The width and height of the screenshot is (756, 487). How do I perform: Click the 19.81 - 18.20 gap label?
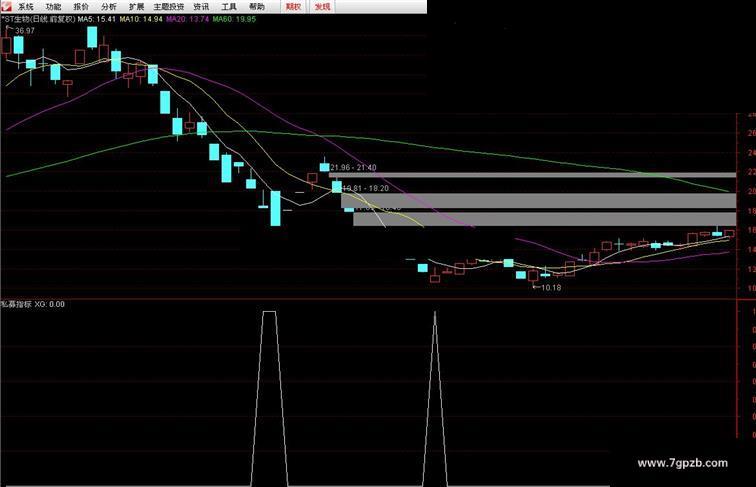click(x=365, y=188)
